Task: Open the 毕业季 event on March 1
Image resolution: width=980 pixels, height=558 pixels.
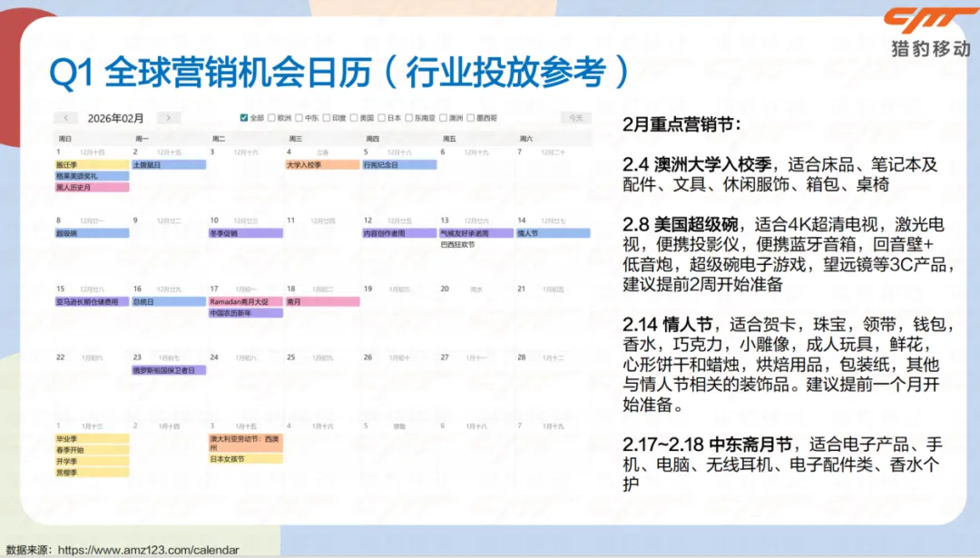Action: point(92,438)
